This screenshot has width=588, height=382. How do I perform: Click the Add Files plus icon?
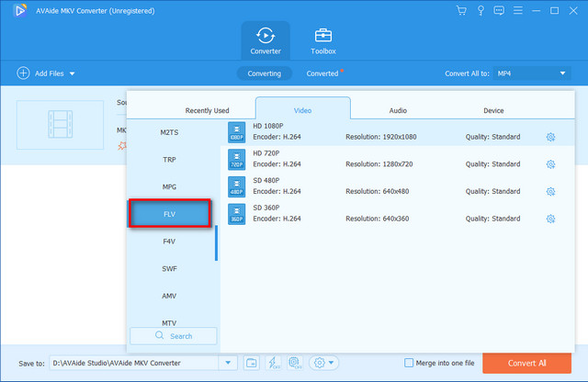tap(23, 73)
